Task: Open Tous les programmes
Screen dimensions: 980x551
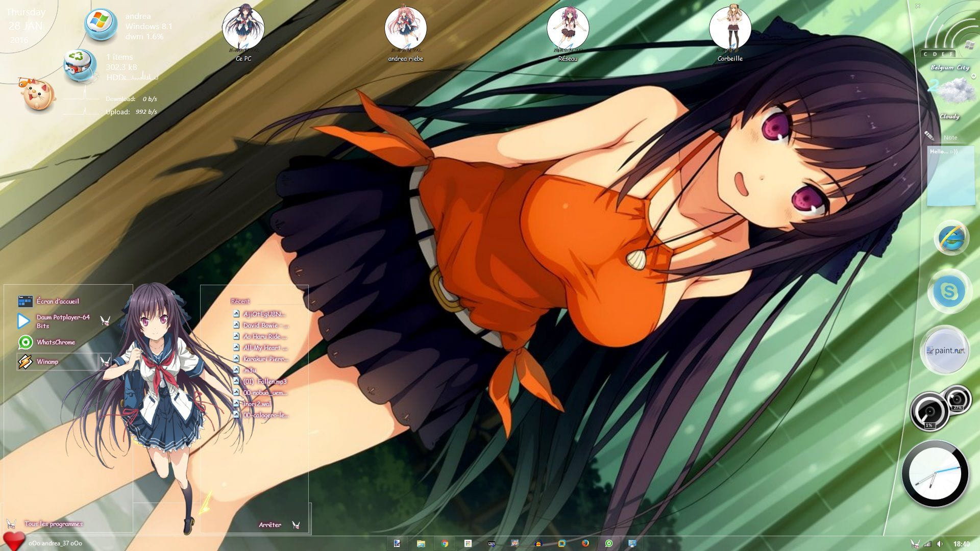Action: tap(53, 524)
